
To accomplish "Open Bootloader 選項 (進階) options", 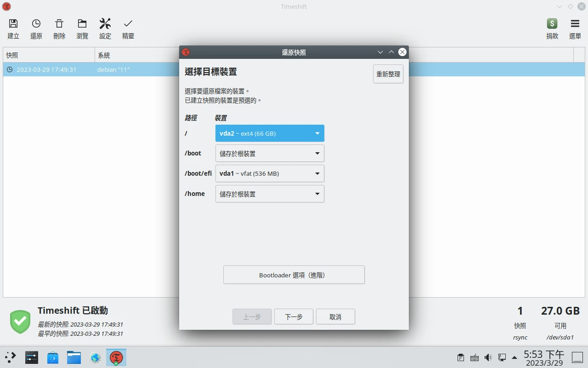I will tap(294, 275).
